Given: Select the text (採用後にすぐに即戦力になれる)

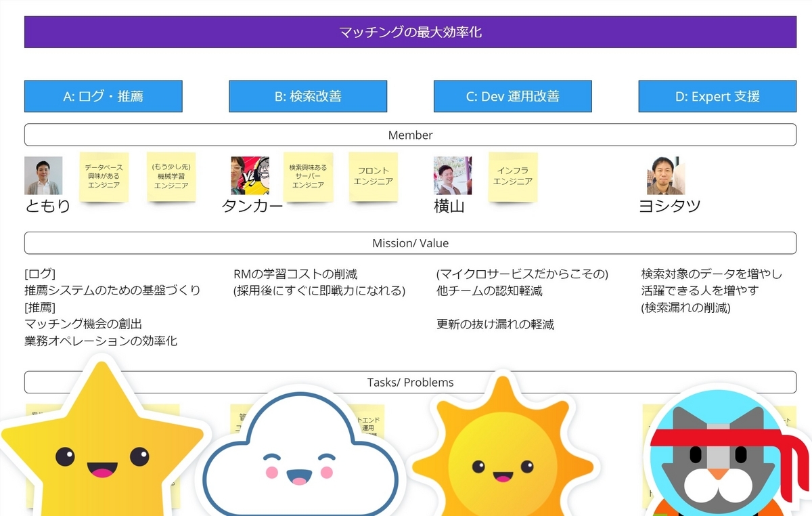Looking at the screenshot, I should pyautogui.click(x=319, y=291).
